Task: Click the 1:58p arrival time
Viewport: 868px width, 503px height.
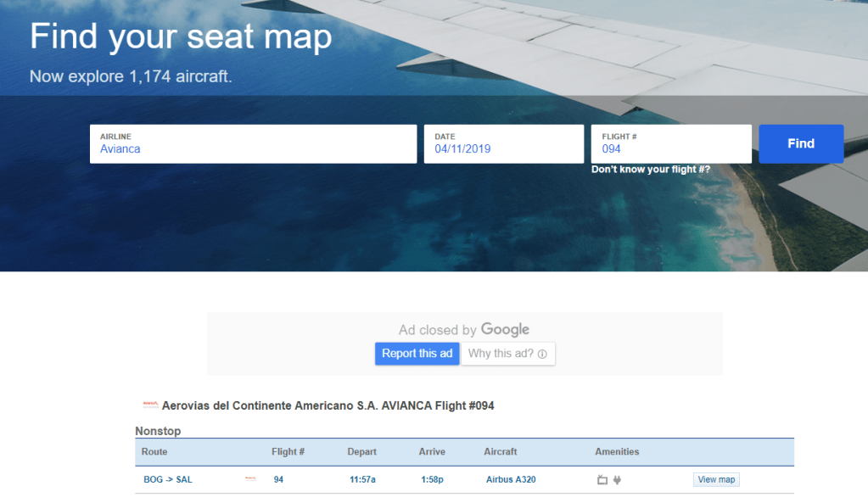Action: [432, 479]
